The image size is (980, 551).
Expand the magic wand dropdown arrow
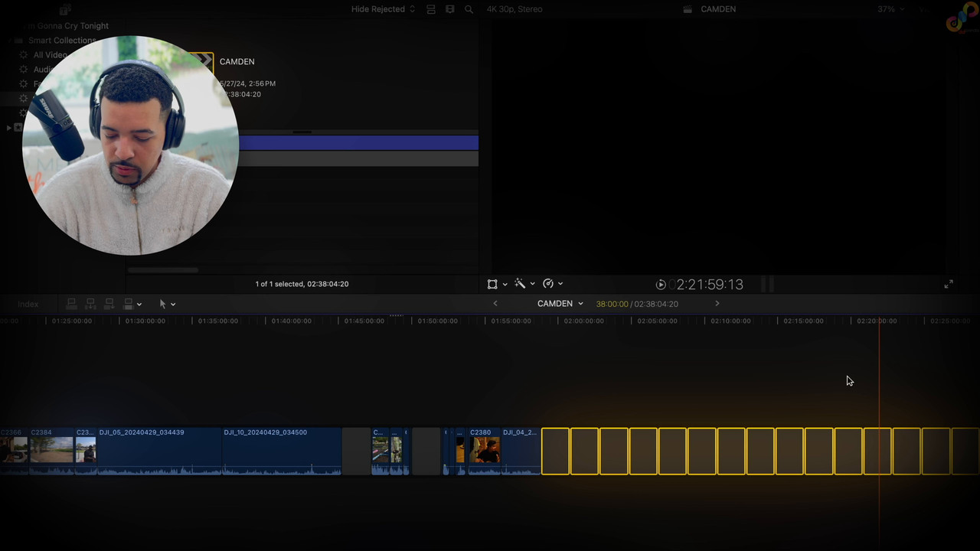coord(532,284)
